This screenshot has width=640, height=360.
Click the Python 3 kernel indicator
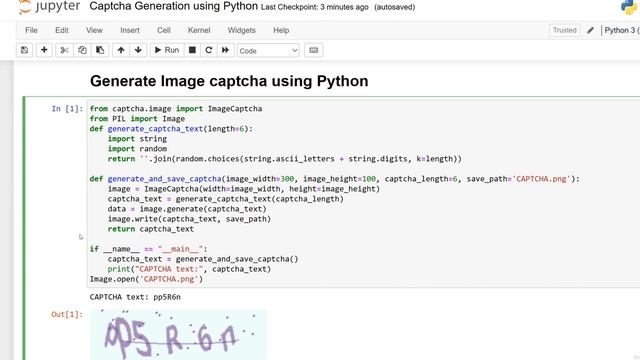tap(622, 30)
